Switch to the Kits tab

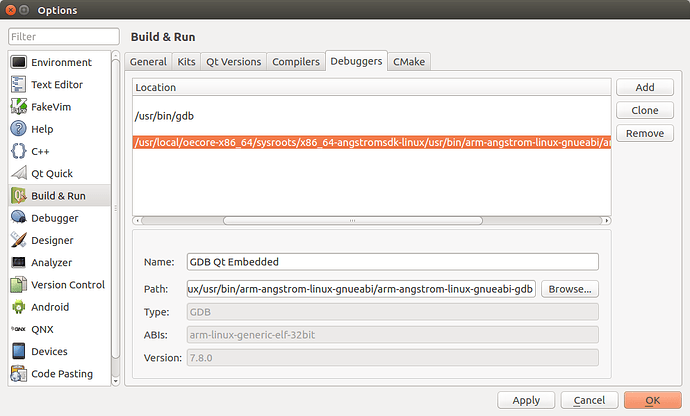tap(186, 62)
